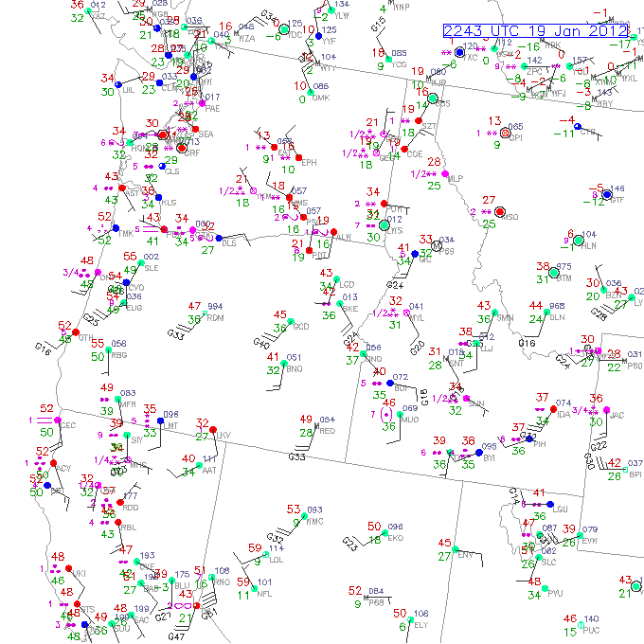Viewport: 644px width, 644px height.
Task: Click the 'G16' gust label near OTH
Action: point(43,349)
